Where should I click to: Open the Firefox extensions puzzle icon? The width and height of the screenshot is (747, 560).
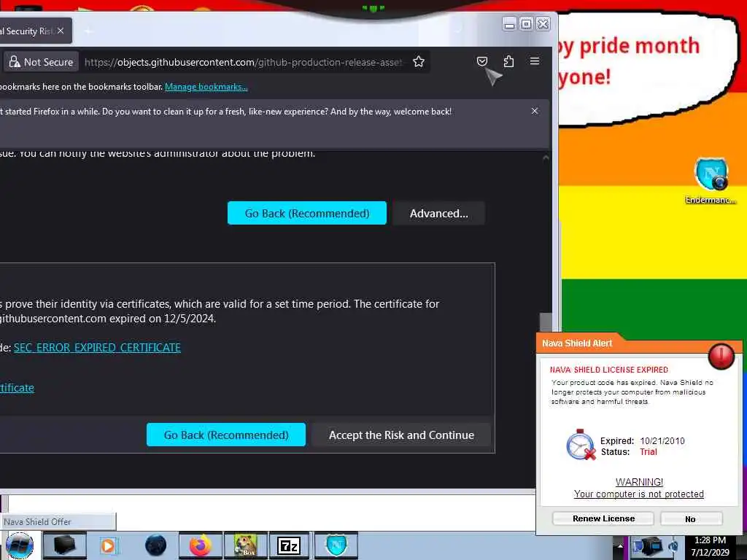click(508, 61)
